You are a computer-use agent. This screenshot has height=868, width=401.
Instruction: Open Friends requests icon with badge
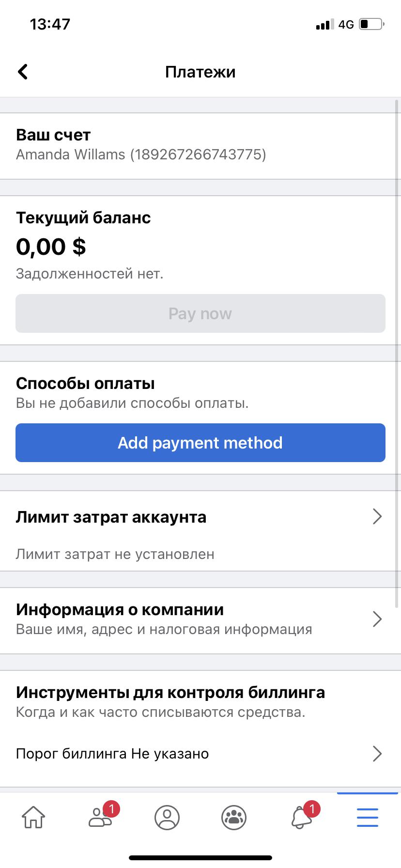coord(101,817)
